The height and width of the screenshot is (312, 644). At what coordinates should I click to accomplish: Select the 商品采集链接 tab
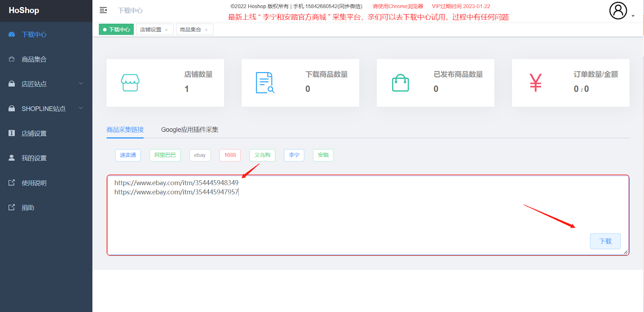(x=125, y=130)
